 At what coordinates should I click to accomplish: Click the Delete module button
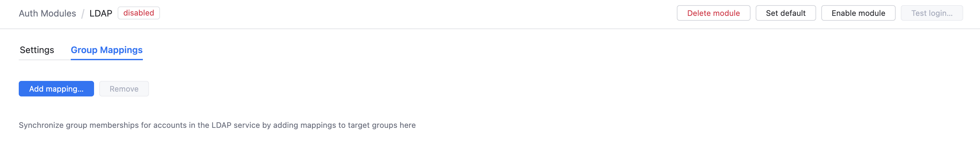713,13
